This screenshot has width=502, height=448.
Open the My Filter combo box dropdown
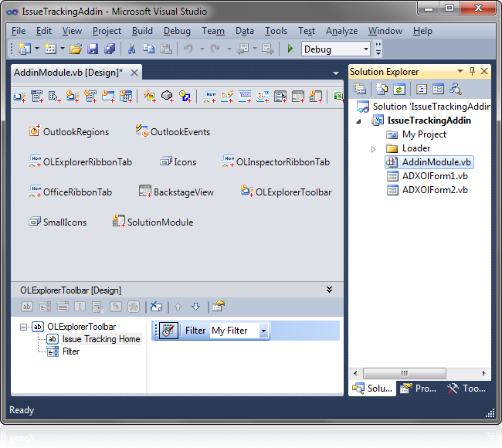(x=263, y=331)
